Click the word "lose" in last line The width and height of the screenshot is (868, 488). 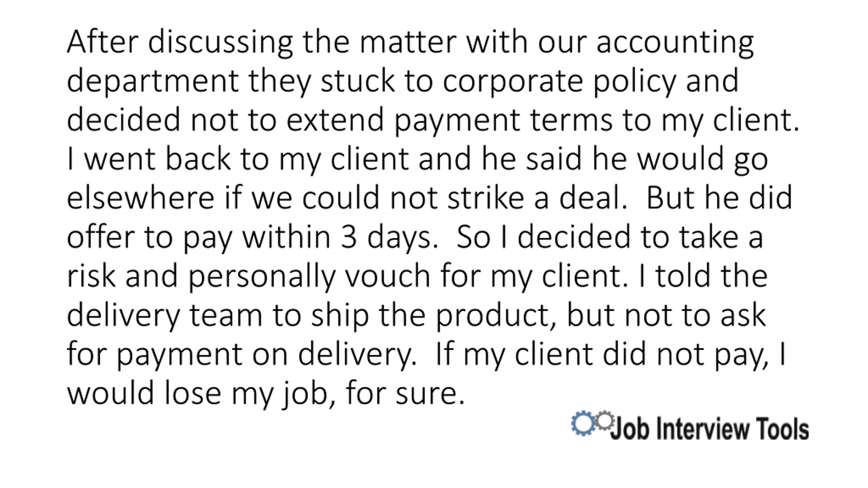193,393
